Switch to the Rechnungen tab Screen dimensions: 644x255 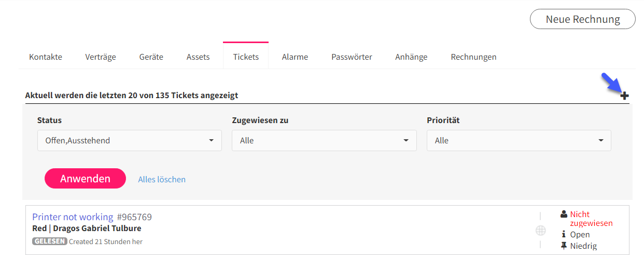coord(473,57)
